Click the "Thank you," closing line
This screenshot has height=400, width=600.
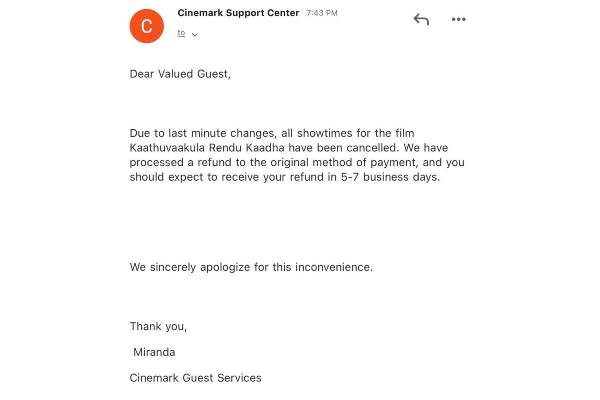[158, 326]
